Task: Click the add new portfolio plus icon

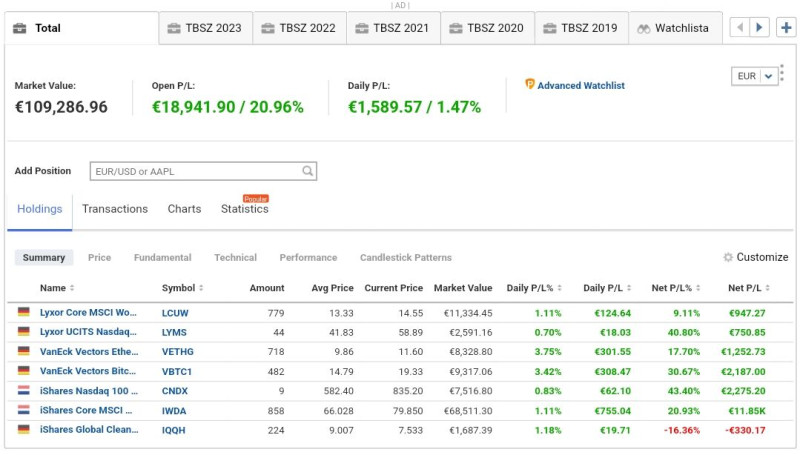Action: (x=786, y=28)
